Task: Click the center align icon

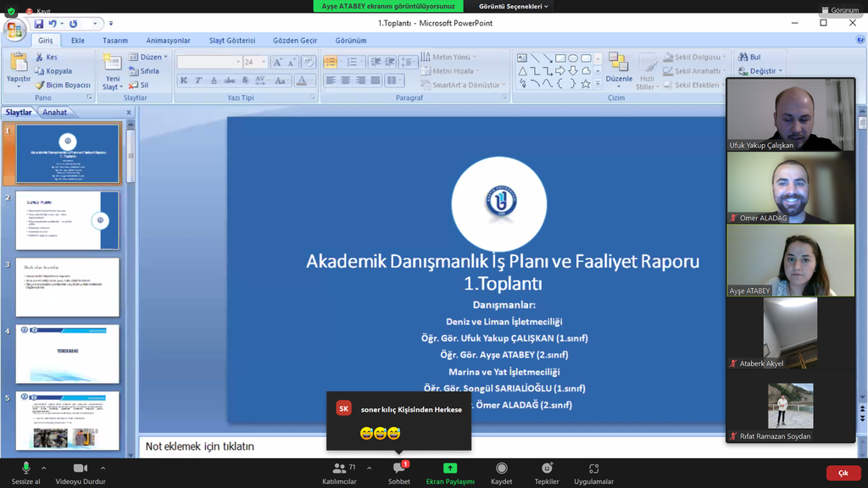Action: pos(346,80)
